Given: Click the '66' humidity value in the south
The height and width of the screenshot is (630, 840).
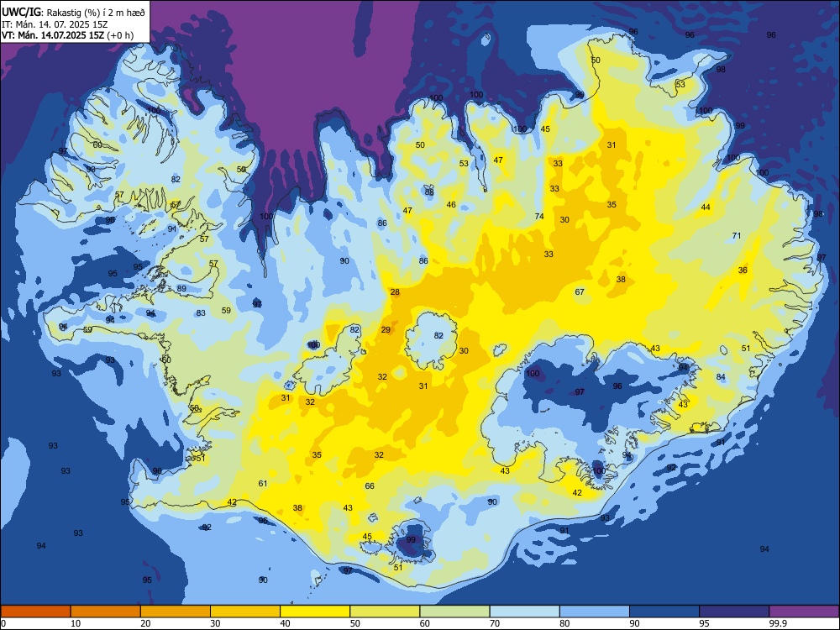Looking at the screenshot, I should point(370,486).
